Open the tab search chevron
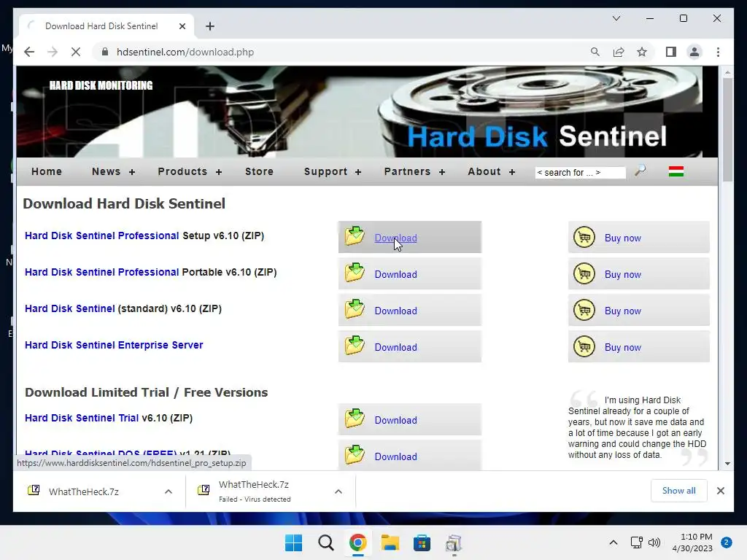The height and width of the screenshot is (560, 747). point(616,18)
